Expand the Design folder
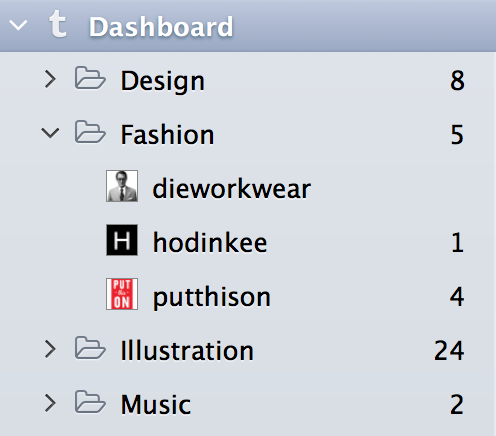Screen dimensions: 496x436 50,79
